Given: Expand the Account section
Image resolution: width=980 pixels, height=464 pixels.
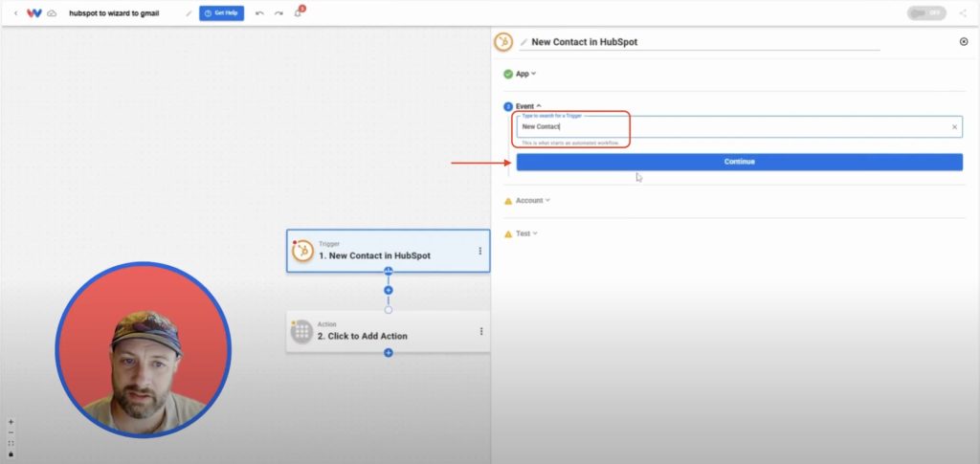Looking at the screenshot, I should pyautogui.click(x=532, y=201).
